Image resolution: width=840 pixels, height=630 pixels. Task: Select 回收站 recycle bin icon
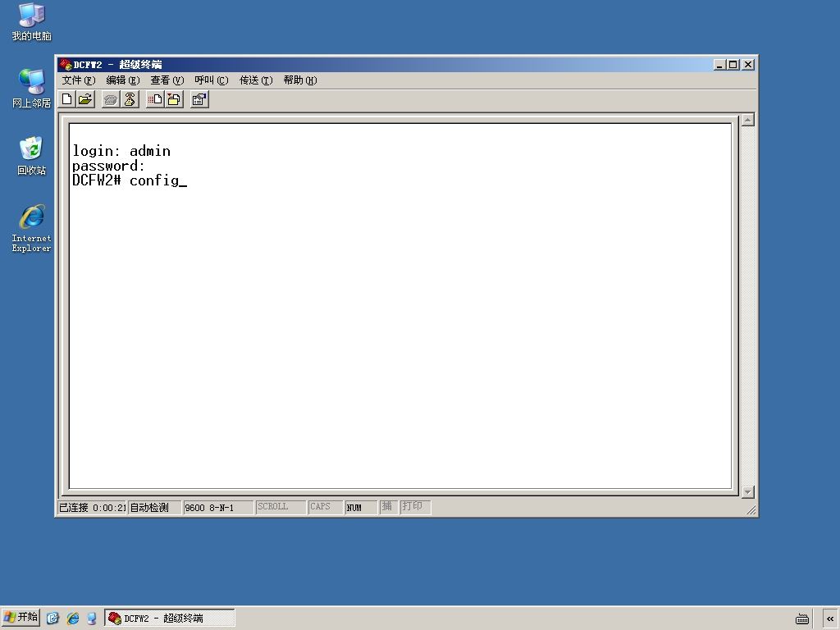(32, 156)
